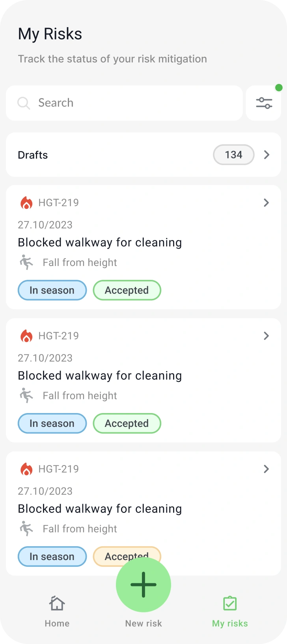Screen dimensions: 287x644
Task: Open the filter settings icon
Action: pyautogui.click(x=264, y=103)
